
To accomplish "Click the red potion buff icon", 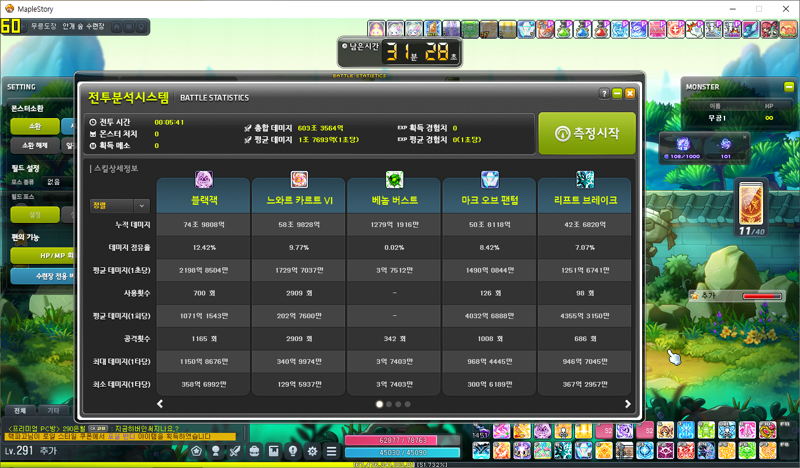I will [602, 29].
